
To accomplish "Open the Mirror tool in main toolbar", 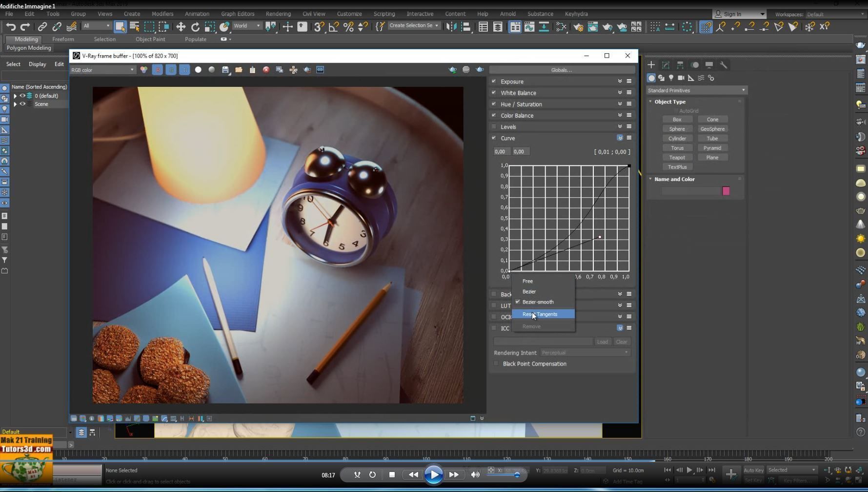I will pyautogui.click(x=451, y=27).
